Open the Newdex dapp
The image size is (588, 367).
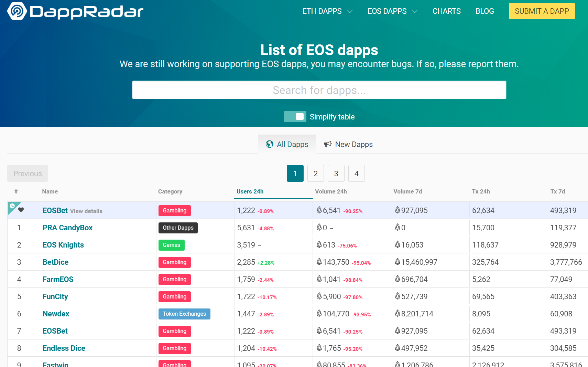(x=56, y=314)
